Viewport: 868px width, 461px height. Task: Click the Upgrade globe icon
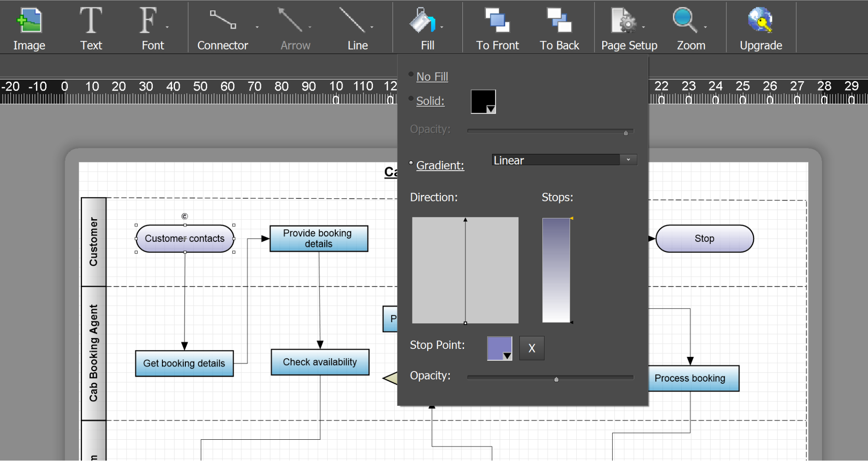click(760, 20)
